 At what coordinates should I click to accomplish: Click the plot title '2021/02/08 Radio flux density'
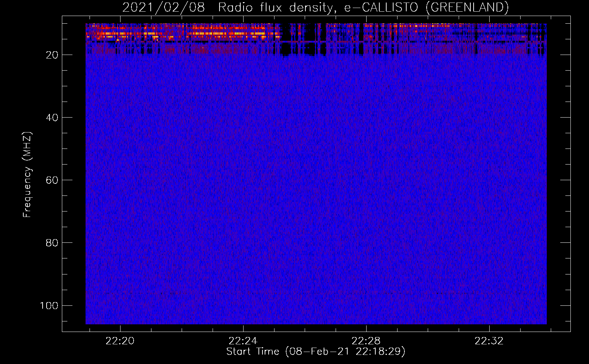pos(315,8)
